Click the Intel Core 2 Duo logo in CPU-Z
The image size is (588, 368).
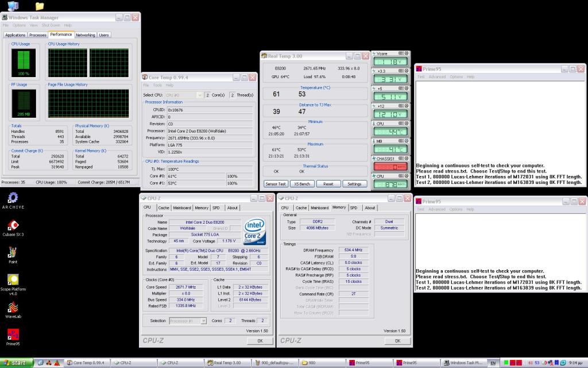[x=254, y=232]
